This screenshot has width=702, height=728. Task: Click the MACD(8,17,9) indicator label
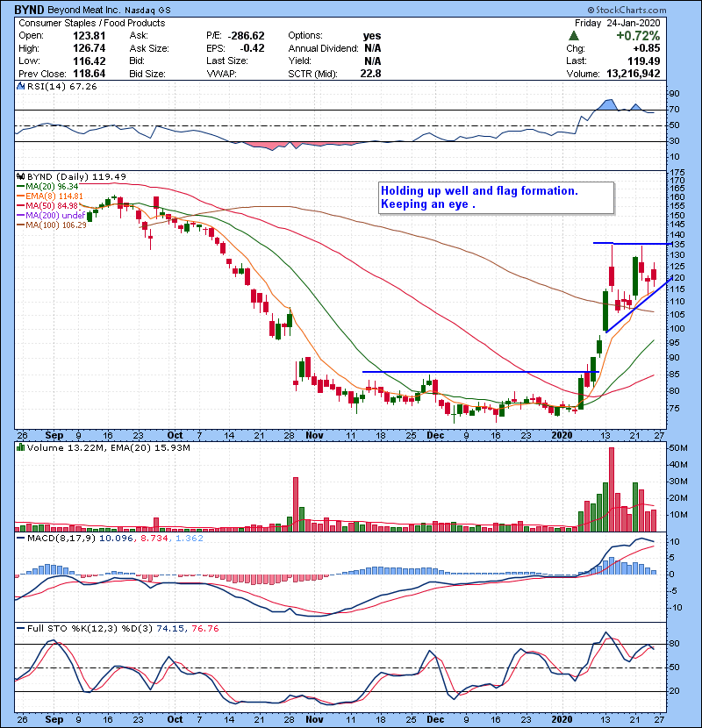[x=62, y=539]
